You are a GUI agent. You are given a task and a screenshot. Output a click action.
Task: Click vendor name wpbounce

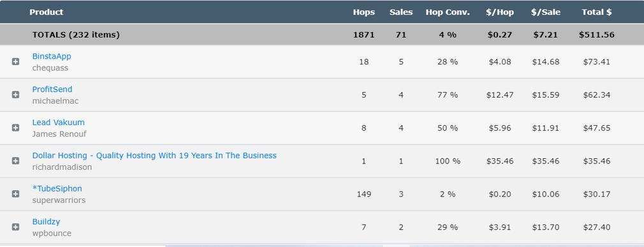(x=52, y=234)
